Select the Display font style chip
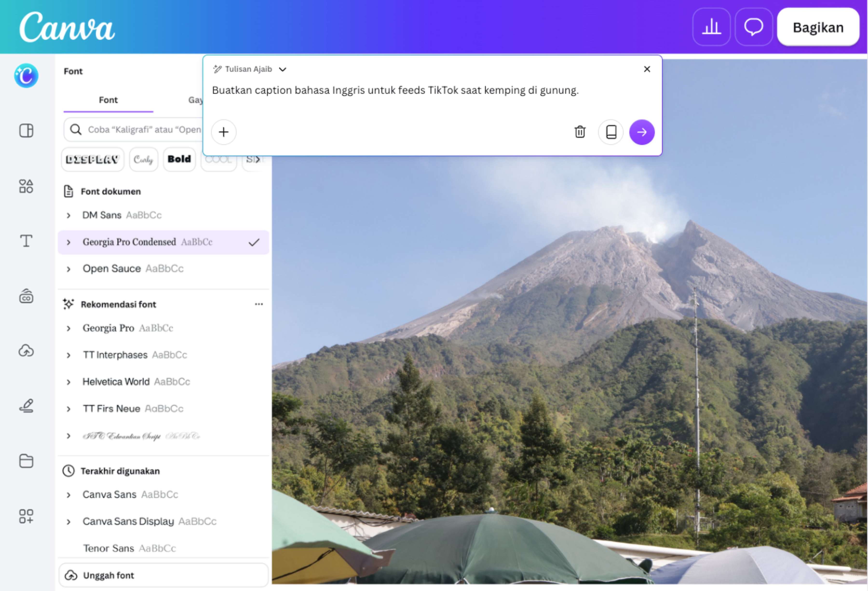The width and height of the screenshot is (868, 591). (92, 159)
